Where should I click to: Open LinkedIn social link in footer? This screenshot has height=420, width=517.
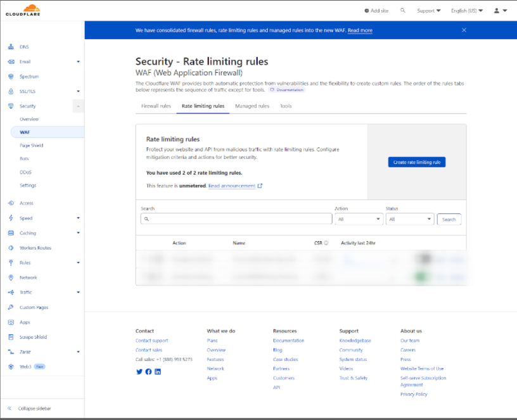pos(158,371)
